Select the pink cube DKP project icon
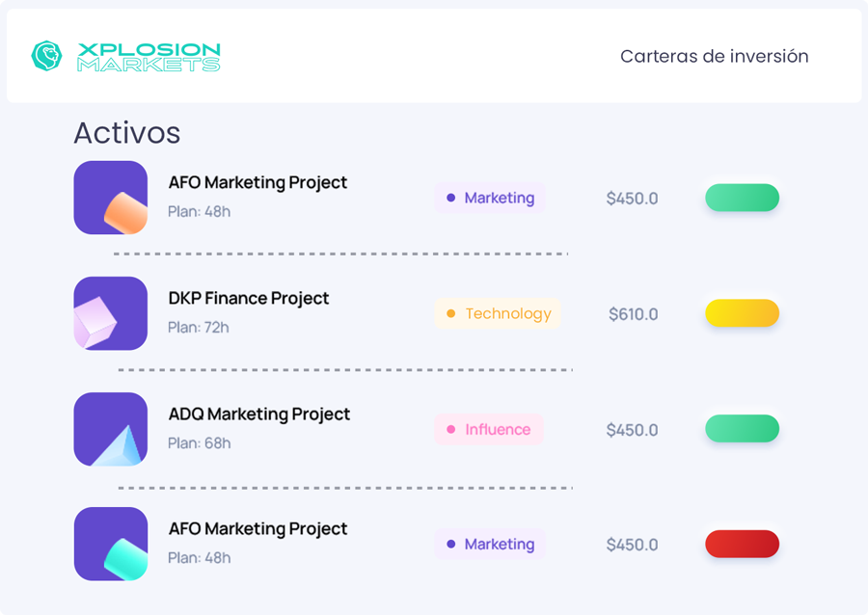The height and width of the screenshot is (615, 868). point(111,313)
